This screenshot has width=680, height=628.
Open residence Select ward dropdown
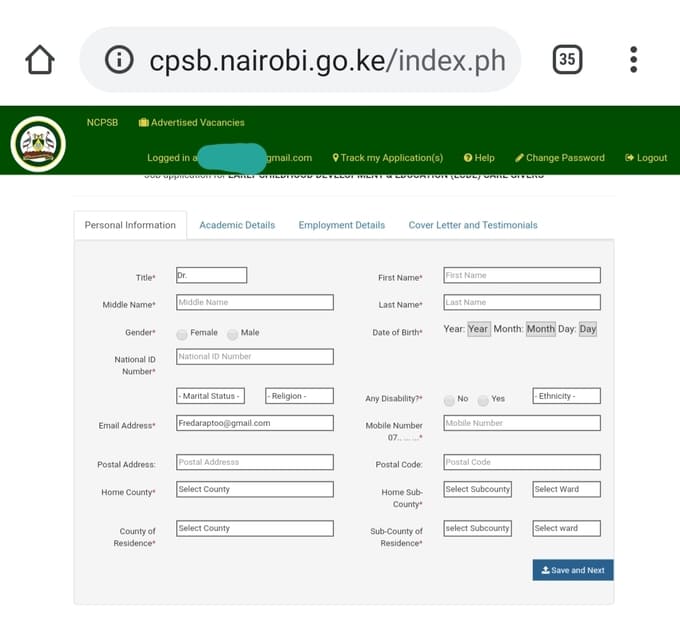pyautogui.click(x=566, y=529)
